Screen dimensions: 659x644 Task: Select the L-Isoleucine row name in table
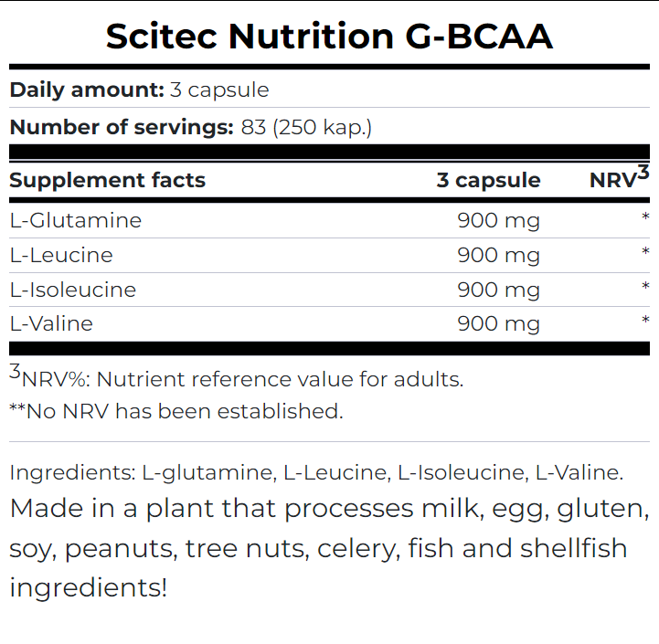(72, 290)
